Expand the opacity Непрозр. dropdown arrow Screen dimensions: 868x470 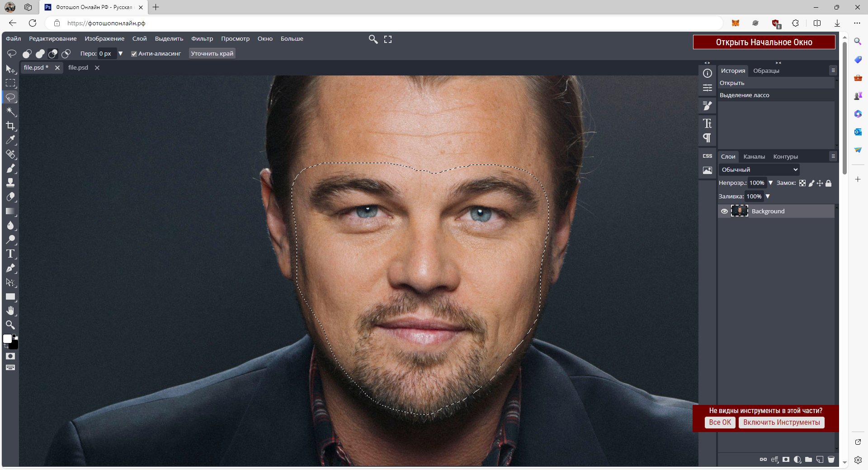coord(770,183)
